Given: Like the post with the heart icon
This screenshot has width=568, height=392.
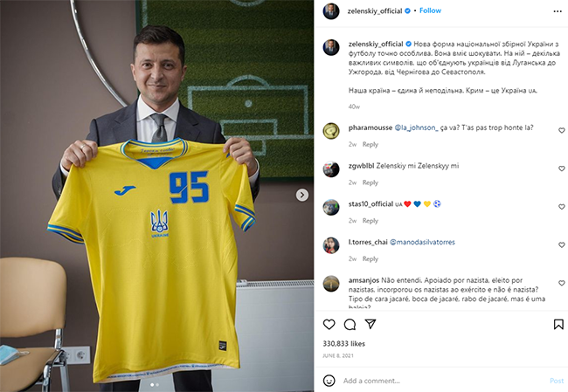Looking at the screenshot, I should point(329,324).
